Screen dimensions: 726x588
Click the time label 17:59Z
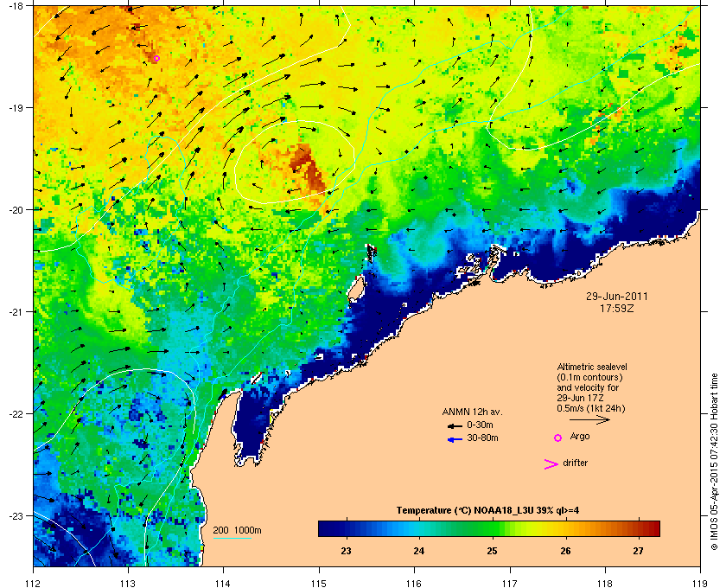(x=617, y=308)
